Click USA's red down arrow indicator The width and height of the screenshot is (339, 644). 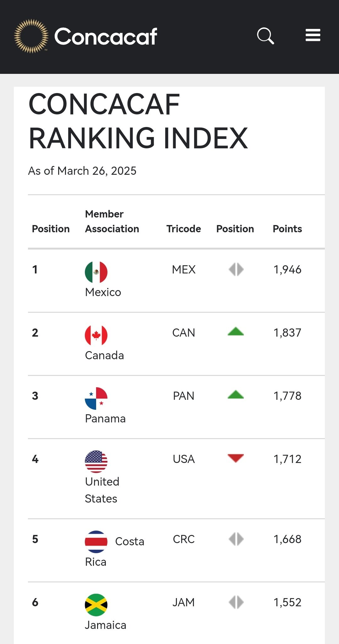pos(236,459)
